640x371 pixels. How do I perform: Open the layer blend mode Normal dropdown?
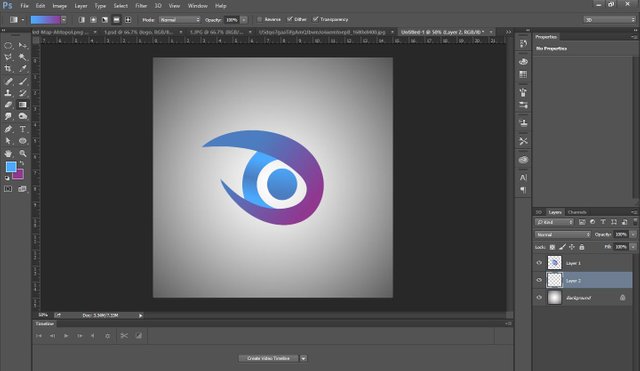tap(562, 234)
